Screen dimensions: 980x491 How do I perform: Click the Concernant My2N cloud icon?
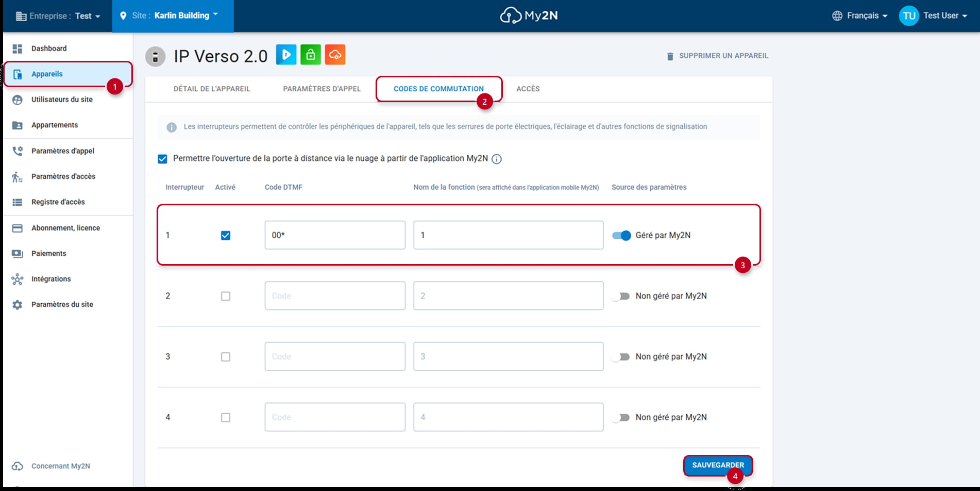tap(18, 466)
